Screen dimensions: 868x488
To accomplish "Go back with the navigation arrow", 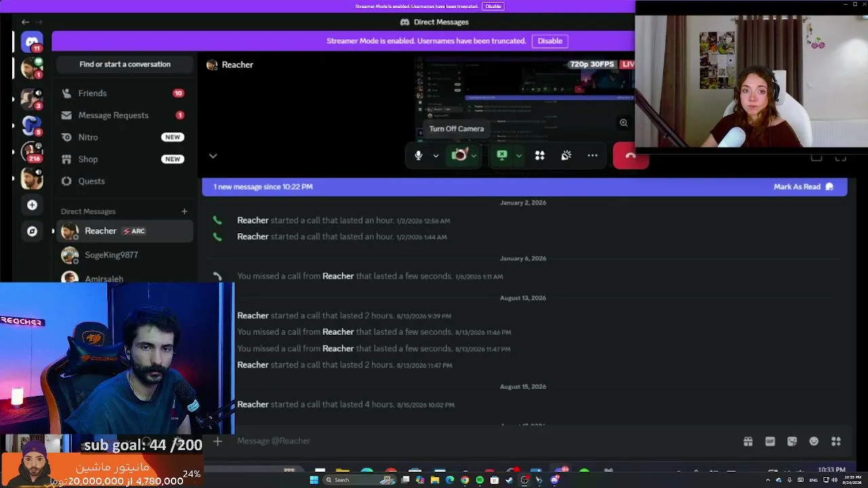I will click(25, 22).
